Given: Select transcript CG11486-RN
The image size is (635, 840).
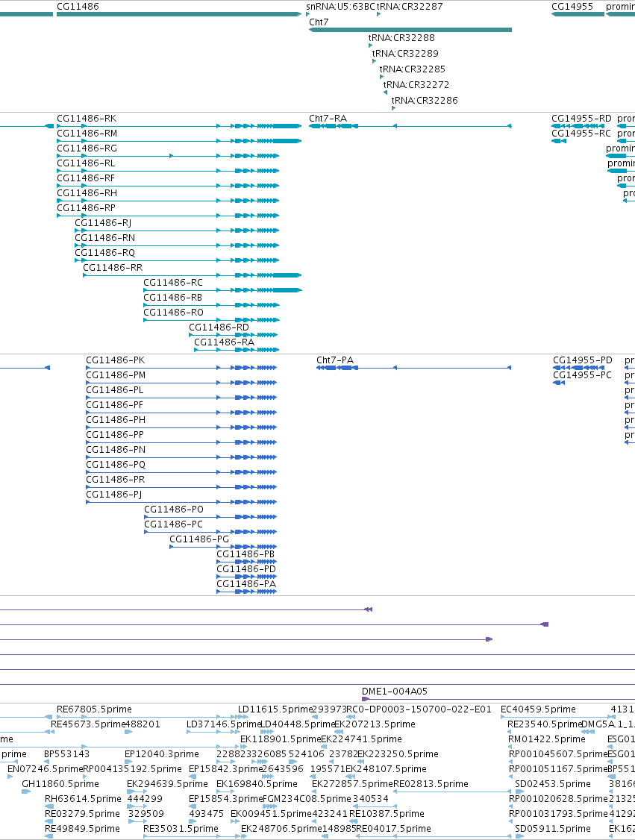Looking at the screenshot, I should pos(105,239).
